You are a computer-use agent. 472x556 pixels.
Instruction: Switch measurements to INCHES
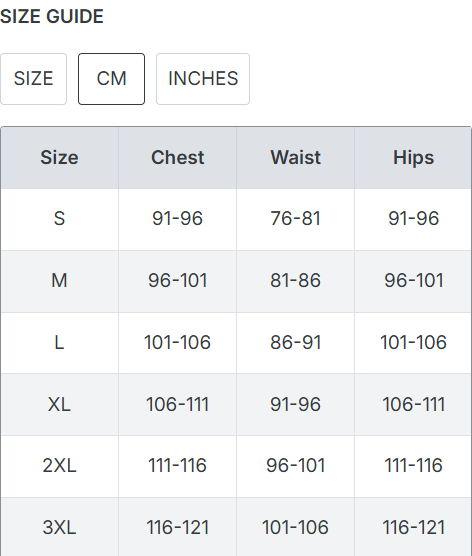(203, 79)
